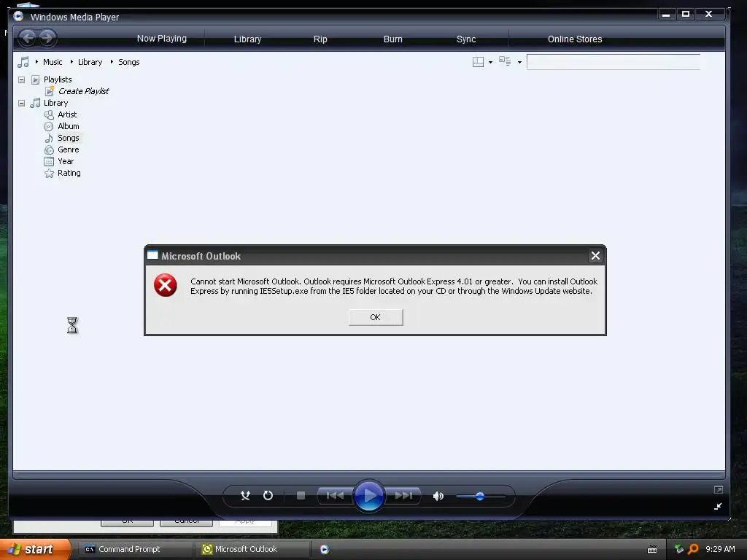
Task: Click the Year calendar icon
Action: 49,161
